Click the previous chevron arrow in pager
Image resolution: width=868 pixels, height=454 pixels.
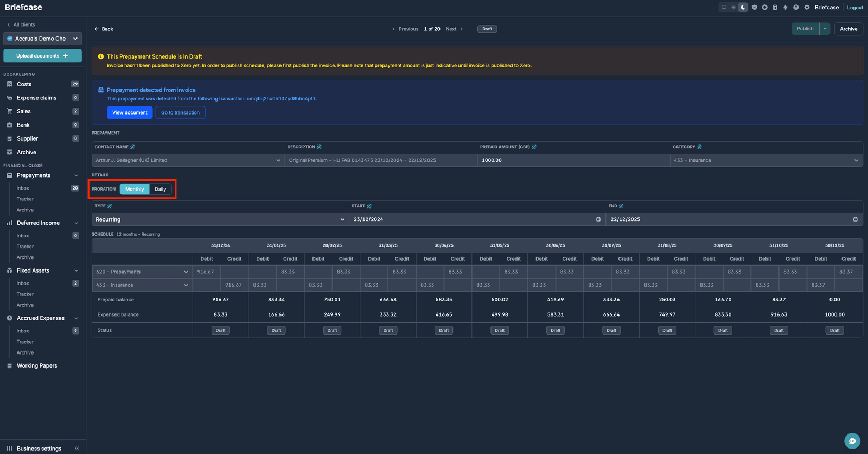(x=393, y=29)
